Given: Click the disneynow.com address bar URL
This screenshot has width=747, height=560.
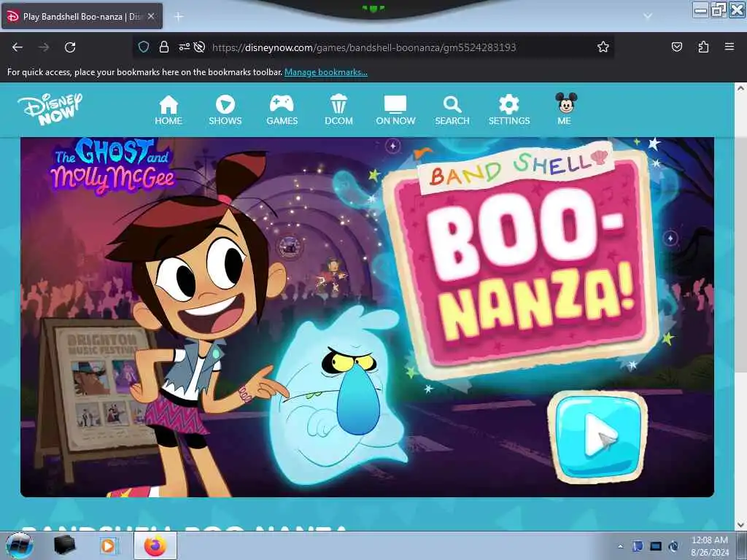Looking at the screenshot, I should tap(364, 47).
